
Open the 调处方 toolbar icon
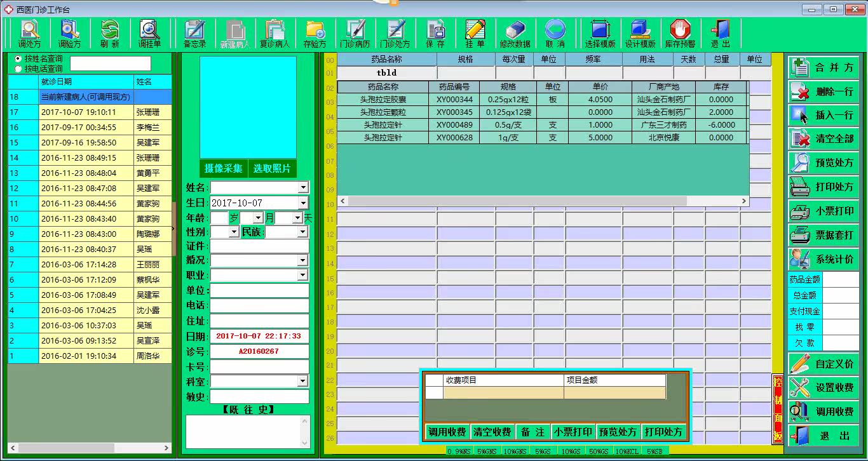(29, 34)
